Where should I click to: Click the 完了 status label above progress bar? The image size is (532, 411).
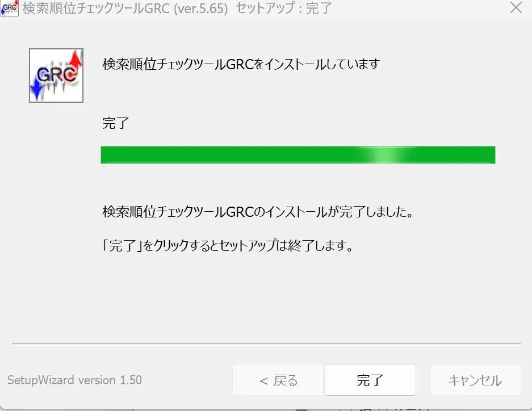116,123
